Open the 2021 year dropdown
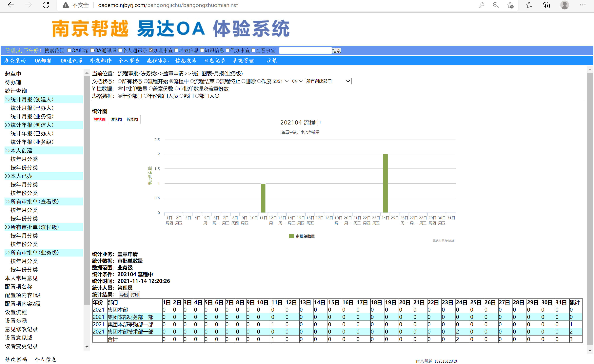The image size is (594, 364). click(x=281, y=81)
